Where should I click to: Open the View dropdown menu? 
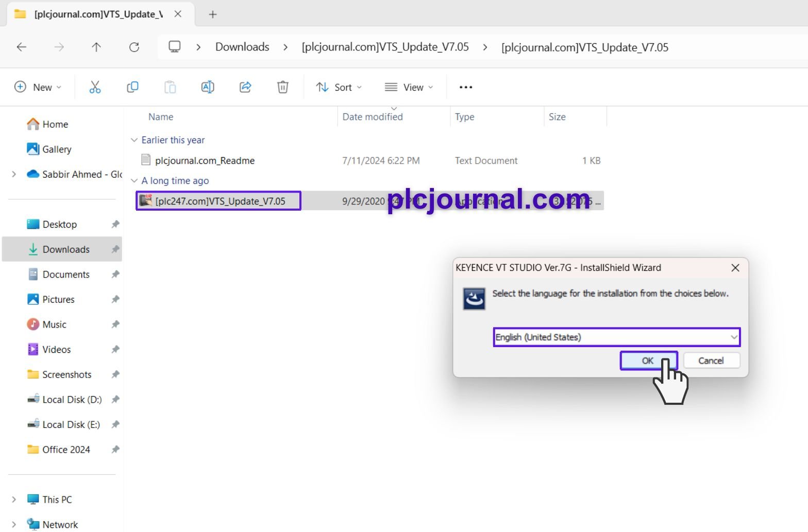[409, 87]
